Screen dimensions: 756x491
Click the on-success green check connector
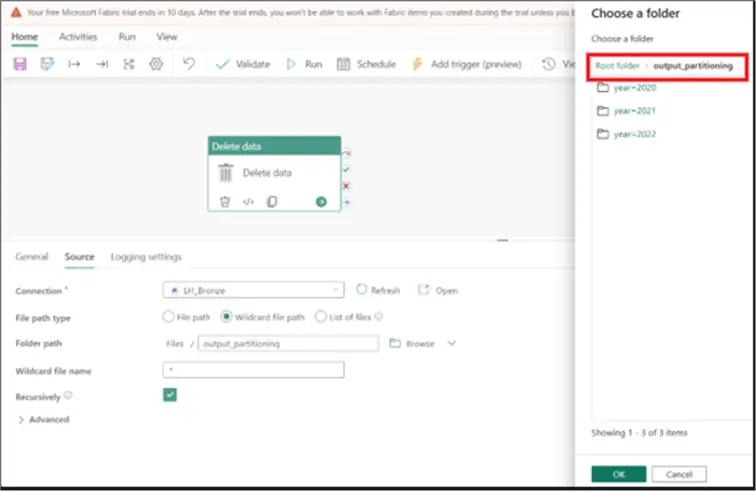pyautogui.click(x=346, y=169)
